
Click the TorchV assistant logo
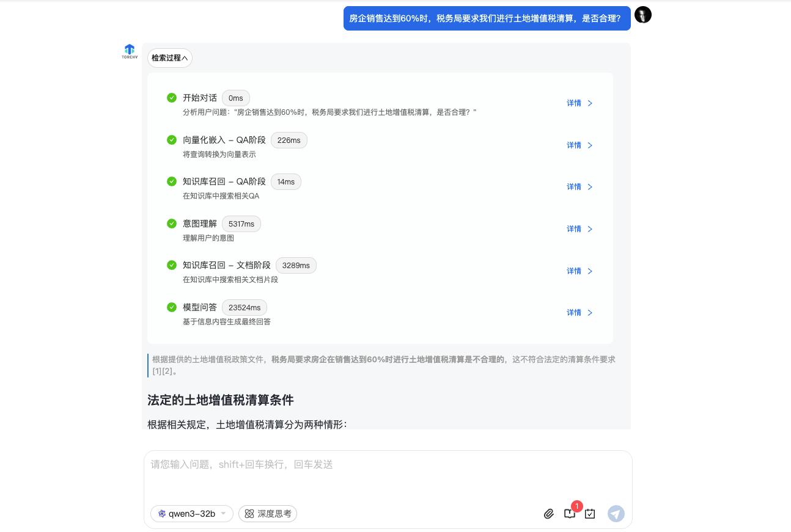(129, 51)
